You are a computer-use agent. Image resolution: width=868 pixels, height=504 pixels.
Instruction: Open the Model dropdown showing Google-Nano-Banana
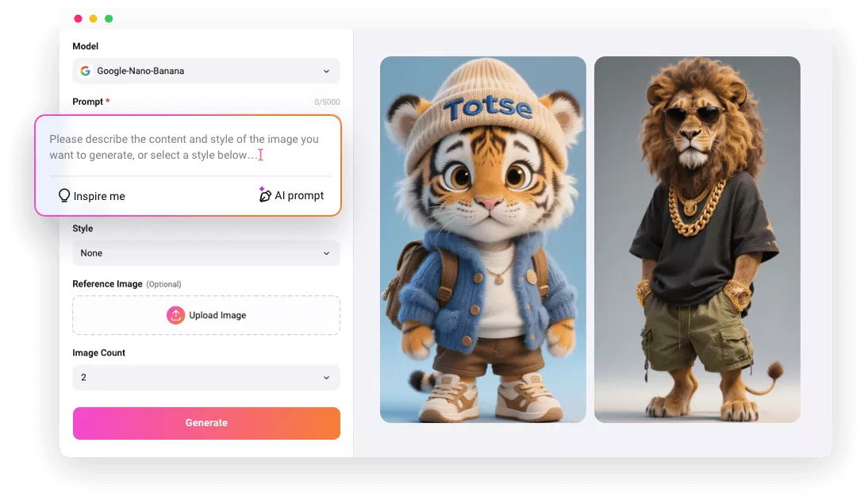point(206,71)
